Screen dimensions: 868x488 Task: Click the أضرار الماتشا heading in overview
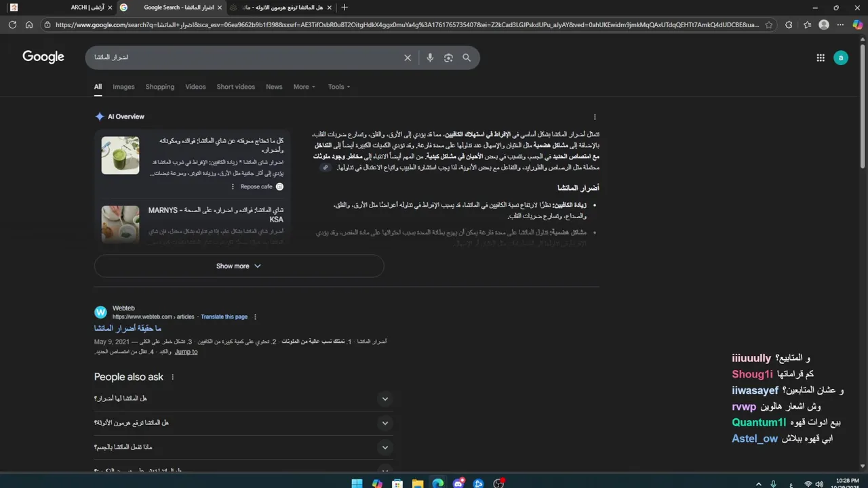click(x=578, y=188)
